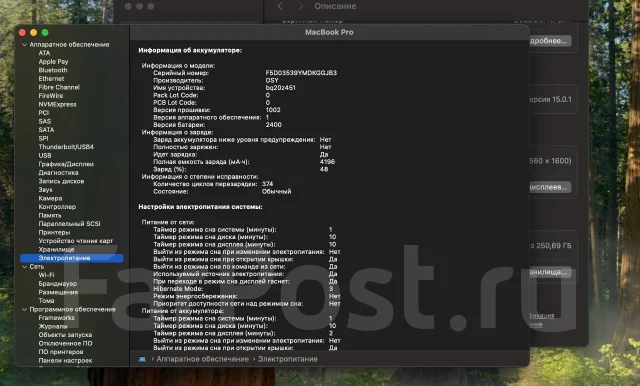640x386 pixels.
Task: Click the charge percent value 48
Action: click(324, 169)
